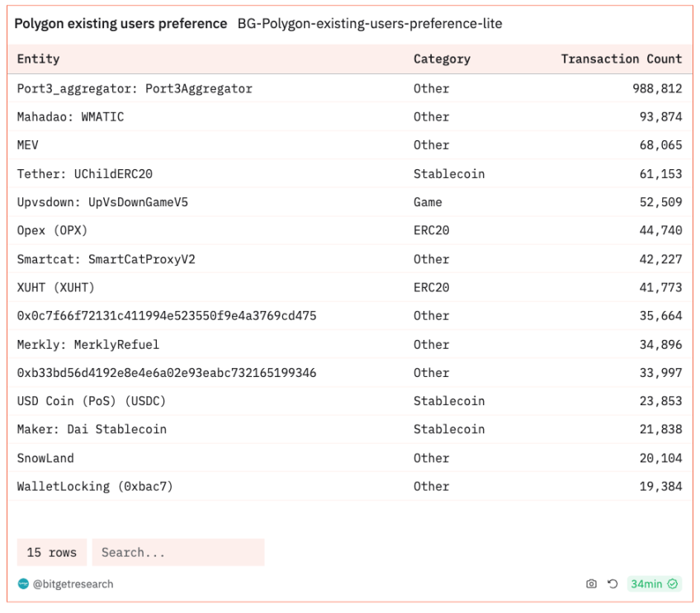Click the 988,812 transaction count value

click(x=657, y=88)
